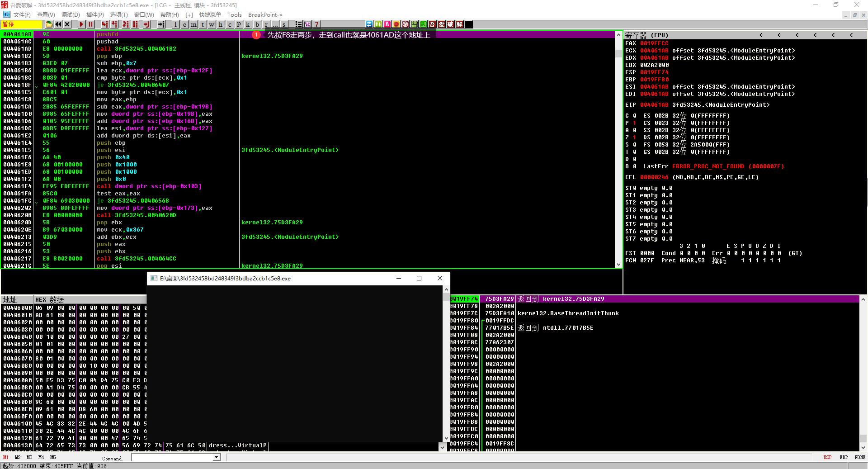The width and height of the screenshot is (868, 469).
Task: Click the Trace over icon
Action: (x=135, y=24)
